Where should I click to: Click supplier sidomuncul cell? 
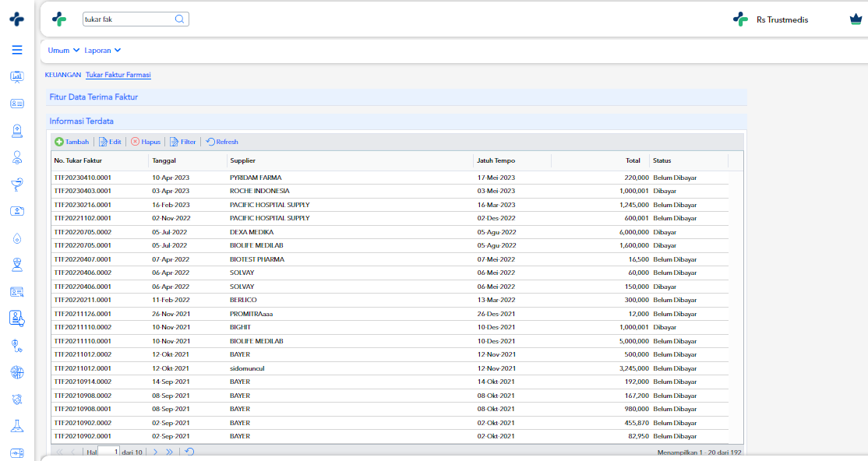pos(351,368)
